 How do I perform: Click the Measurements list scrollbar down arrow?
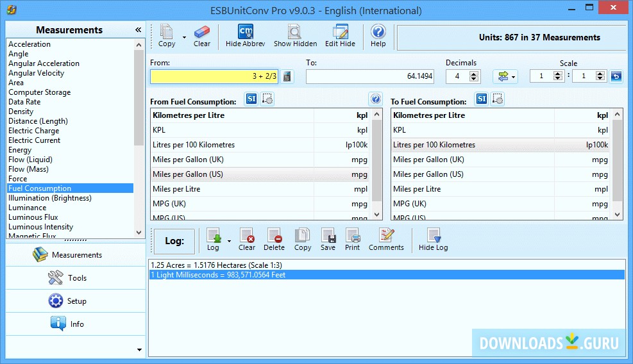point(139,233)
